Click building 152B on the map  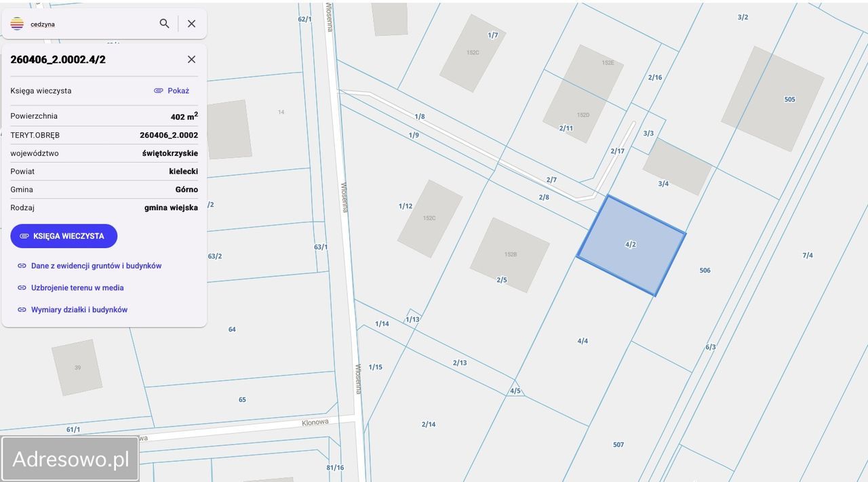(x=510, y=255)
